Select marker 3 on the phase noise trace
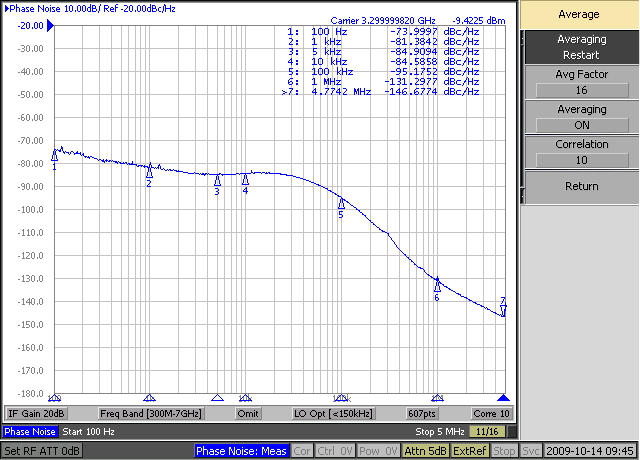The image size is (640, 460). click(217, 180)
